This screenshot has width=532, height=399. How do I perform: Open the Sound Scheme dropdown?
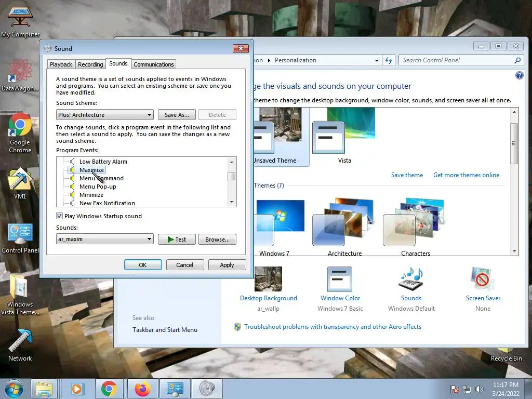coord(105,115)
